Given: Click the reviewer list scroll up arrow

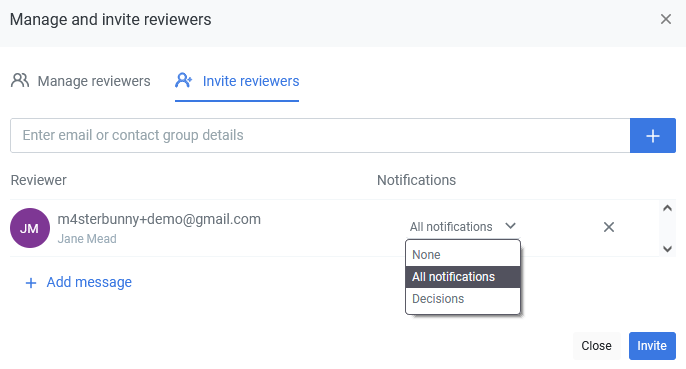Looking at the screenshot, I should click(x=667, y=208).
